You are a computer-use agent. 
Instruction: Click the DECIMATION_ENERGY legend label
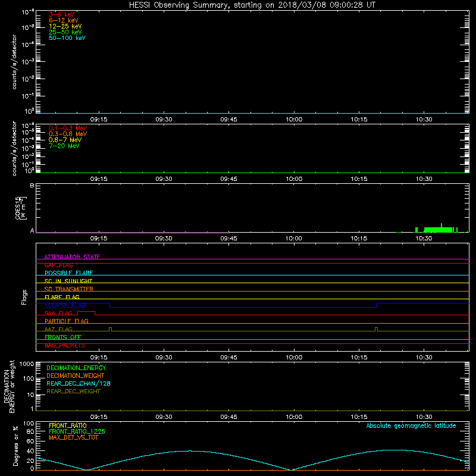click(x=76, y=368)
